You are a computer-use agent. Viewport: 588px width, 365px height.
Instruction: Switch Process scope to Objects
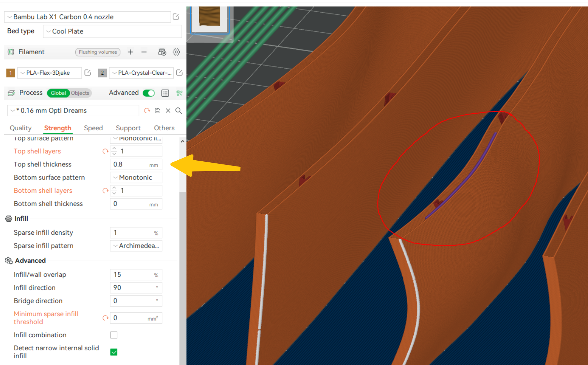pyautogui.click(x=80, y=93)
